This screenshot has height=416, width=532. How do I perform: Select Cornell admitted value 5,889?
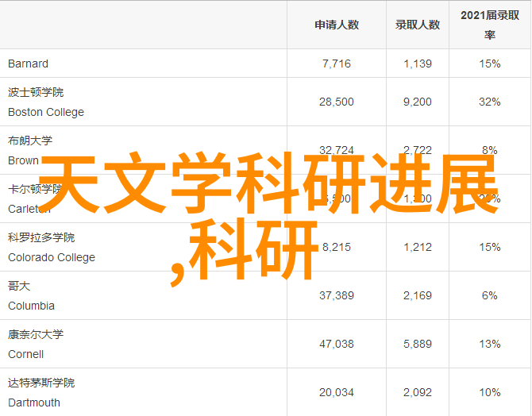pos(418,344)
